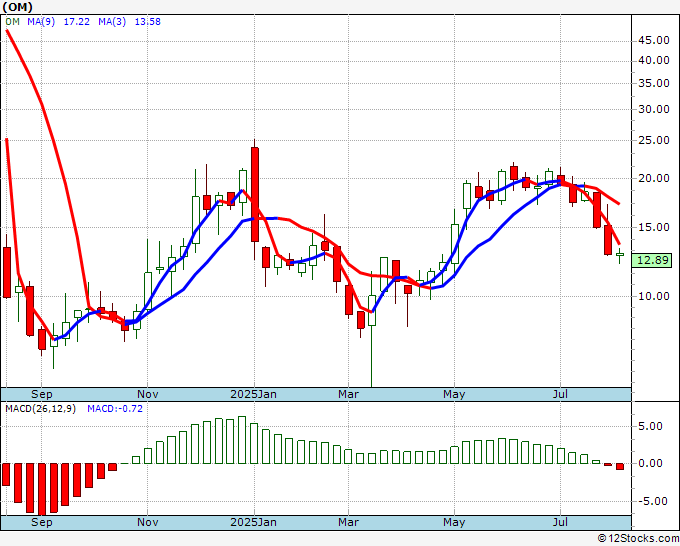Click Sep on the price chart date axis
Image resolution: width=680 pixels, height=546 pixels.
coord(42,394)
